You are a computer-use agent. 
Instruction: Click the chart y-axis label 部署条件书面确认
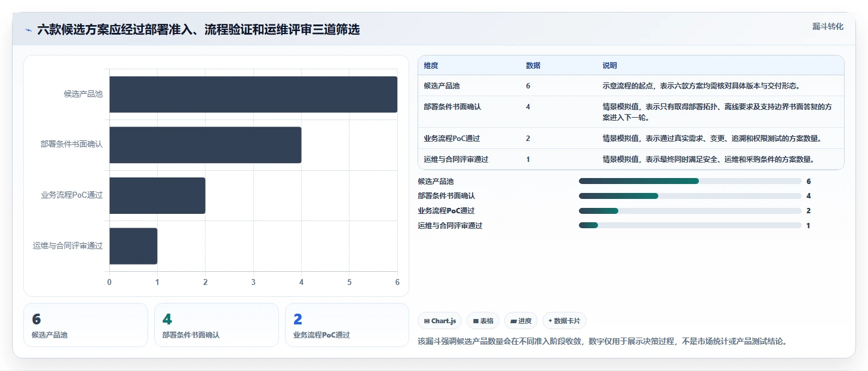coord(72,145)
